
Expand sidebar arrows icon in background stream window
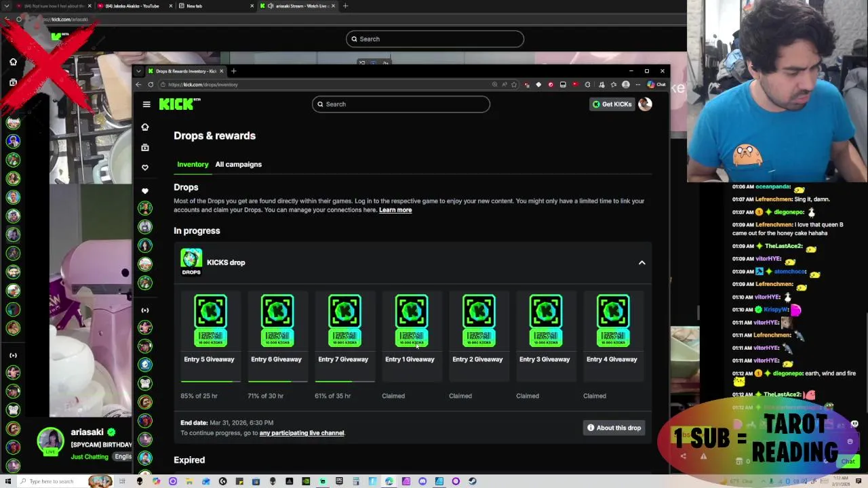[x=13, y=355]
